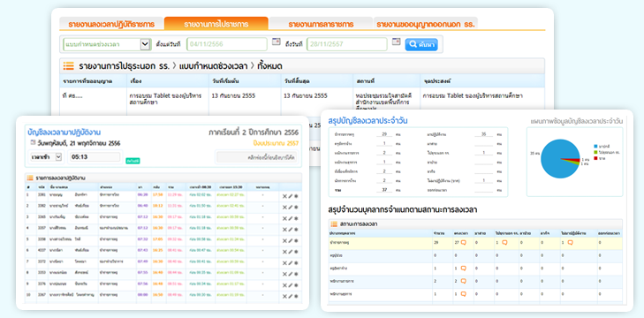
Task: Switch to รายงานขออนุญาตออกนอก รร. tab
Action: click(x=426, y=24)
